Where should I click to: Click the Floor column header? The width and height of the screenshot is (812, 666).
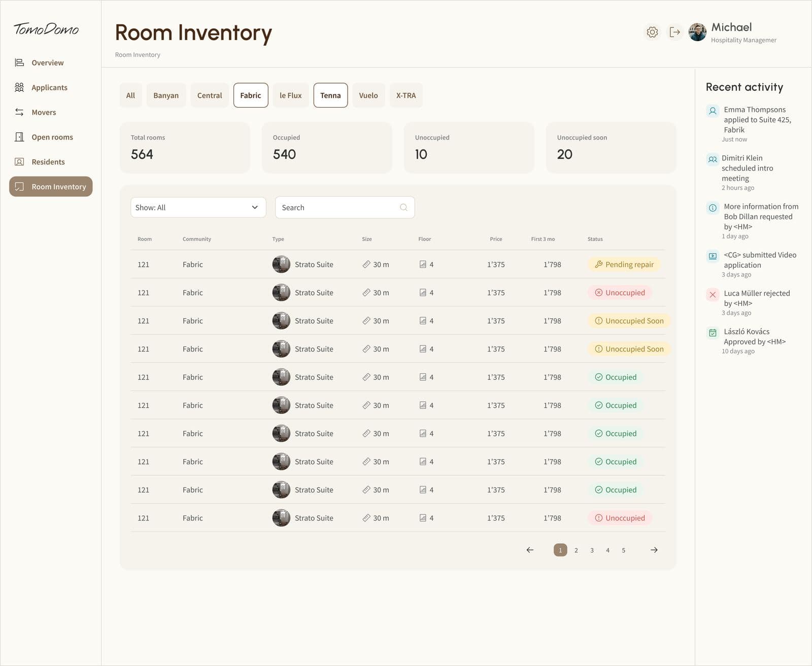pos(425,239)
